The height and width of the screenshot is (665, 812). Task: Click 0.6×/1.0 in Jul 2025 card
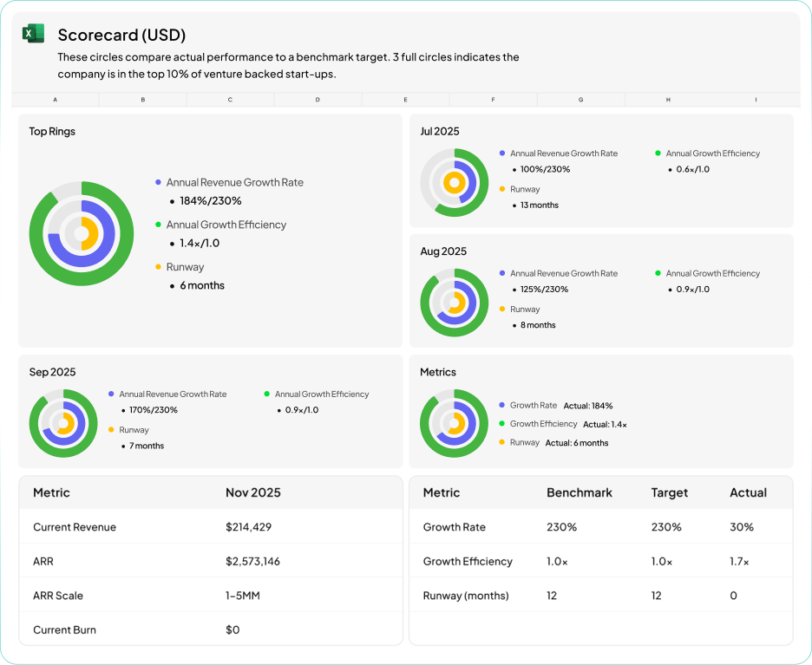point(693,169)
